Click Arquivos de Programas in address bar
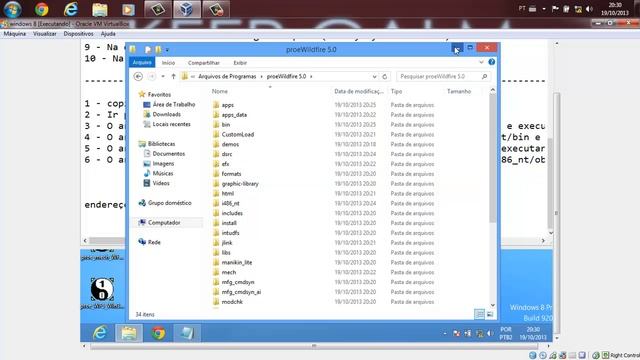This screenshot has width=640, height=360. (227, 76)
